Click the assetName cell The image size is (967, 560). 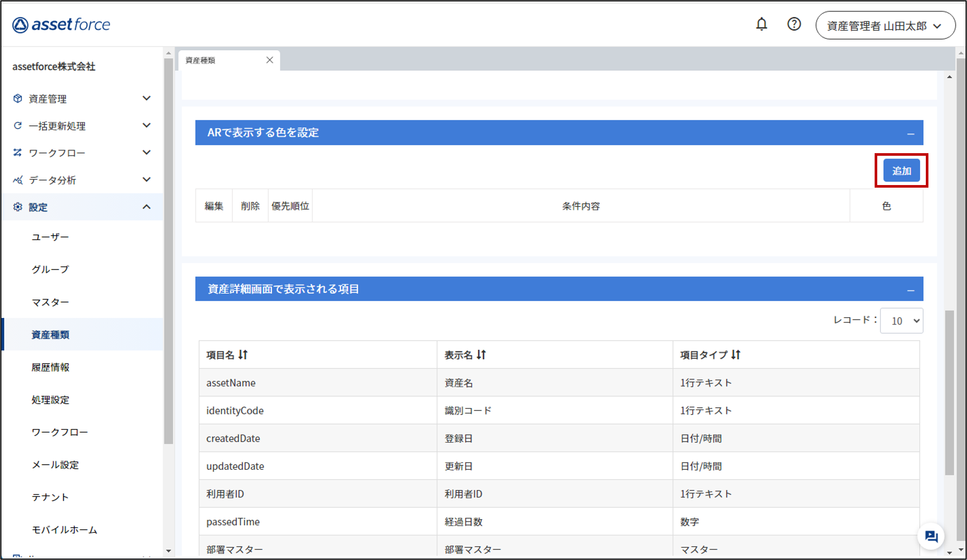click(318, 383)
